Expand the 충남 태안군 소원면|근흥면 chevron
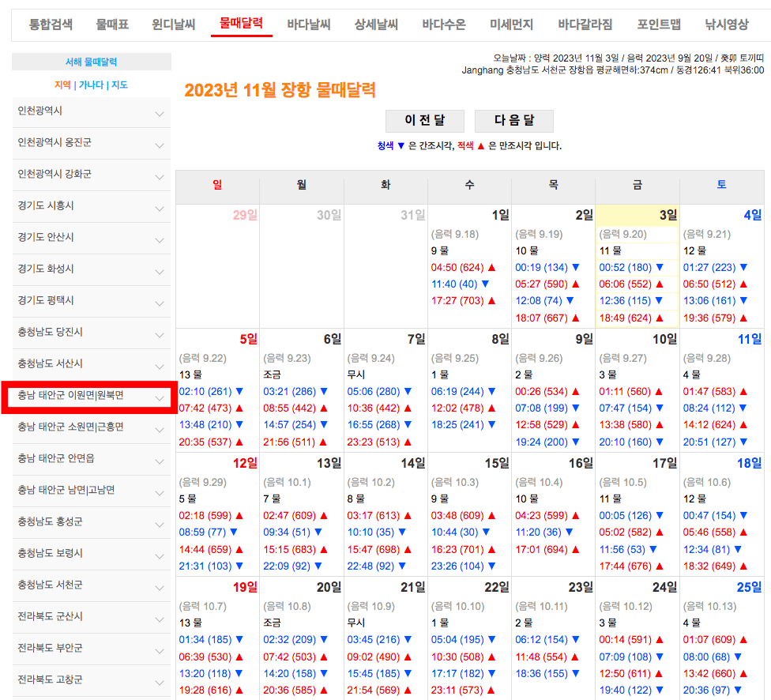This screenshot has height=700, width=771. [x=160, y=430]
